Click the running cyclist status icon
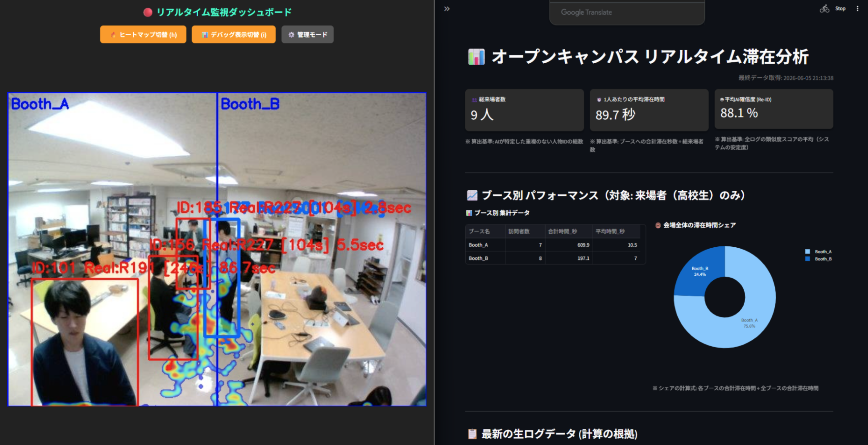This screenshot has width=868, height=445. (824, 9)
